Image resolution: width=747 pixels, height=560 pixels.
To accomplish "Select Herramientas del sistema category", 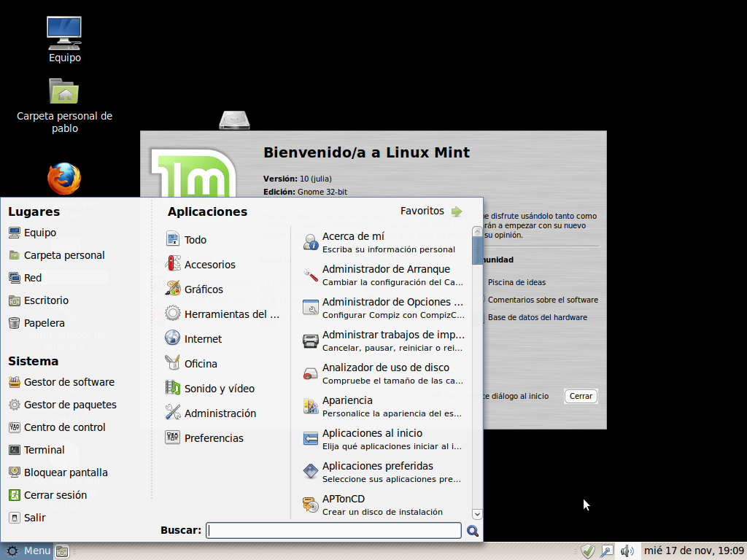I will coord(222,314).
